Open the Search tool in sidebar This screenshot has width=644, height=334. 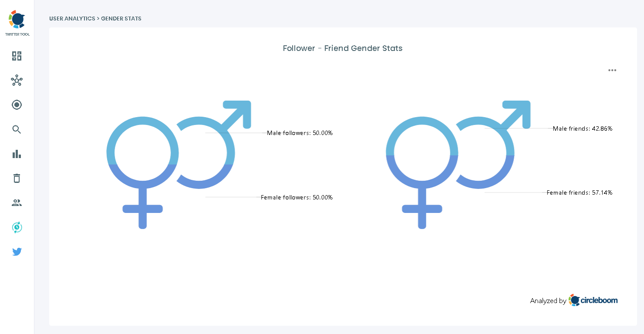coord(17,129)
